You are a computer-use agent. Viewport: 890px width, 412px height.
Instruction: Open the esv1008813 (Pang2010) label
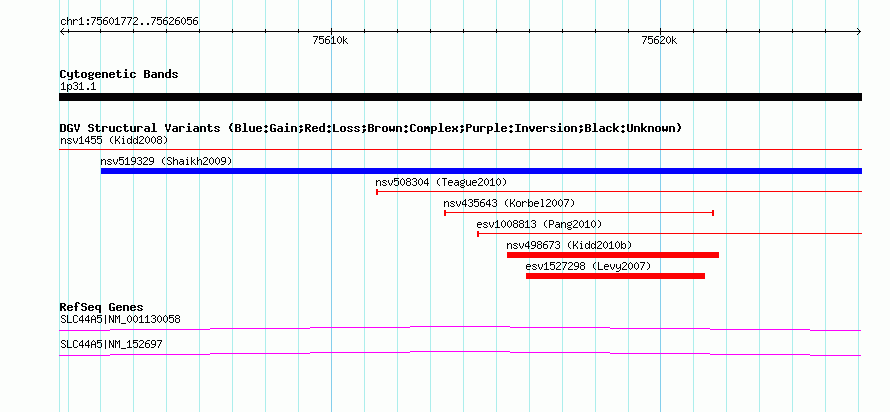[x=539, y=224]
